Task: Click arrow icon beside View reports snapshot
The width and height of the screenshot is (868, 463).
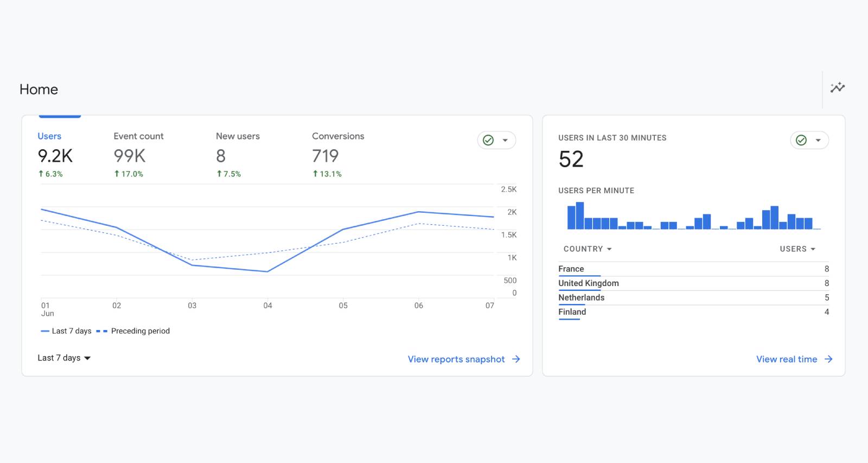Action: tap(516, 359)
